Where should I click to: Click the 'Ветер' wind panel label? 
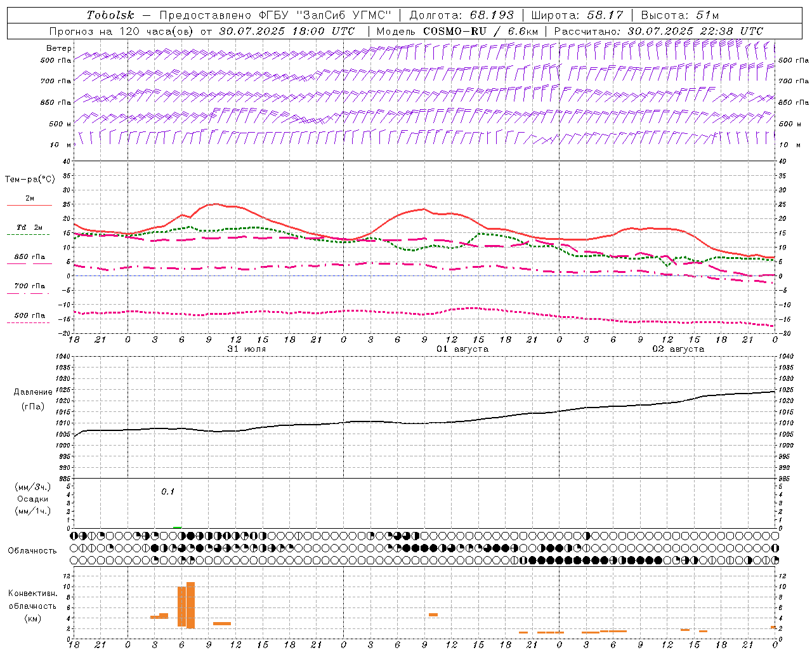point(59,48)
